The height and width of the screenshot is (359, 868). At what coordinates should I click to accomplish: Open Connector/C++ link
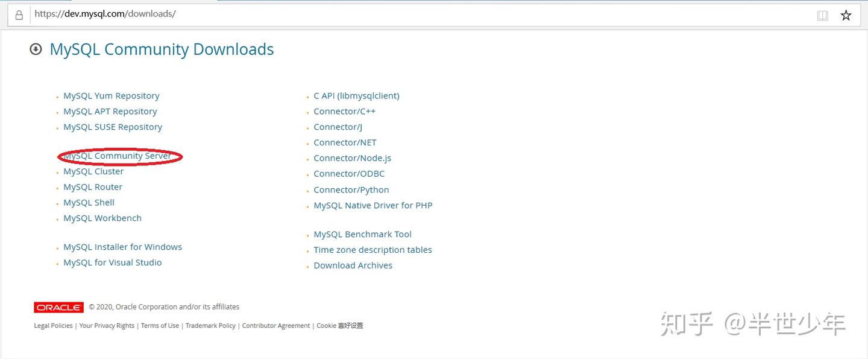click(x=345, y=112)
